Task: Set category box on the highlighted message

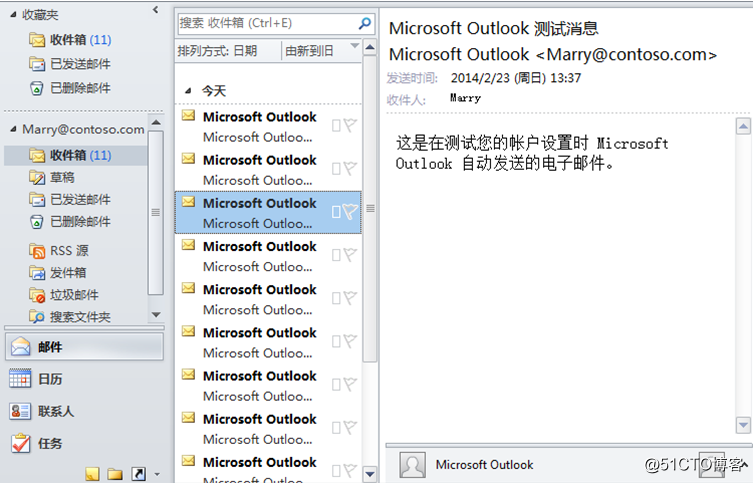Action: click(336, 212)
